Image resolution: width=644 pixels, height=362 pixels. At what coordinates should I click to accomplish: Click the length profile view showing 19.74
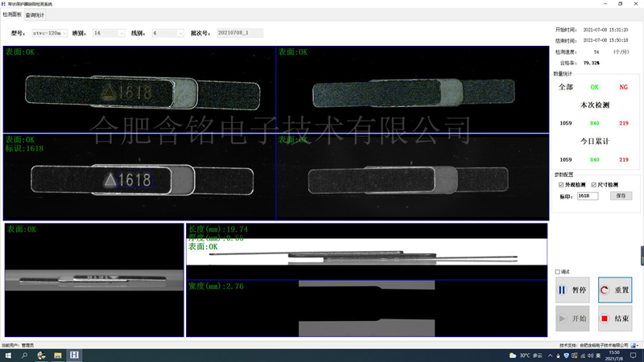(x=367, y=251)
